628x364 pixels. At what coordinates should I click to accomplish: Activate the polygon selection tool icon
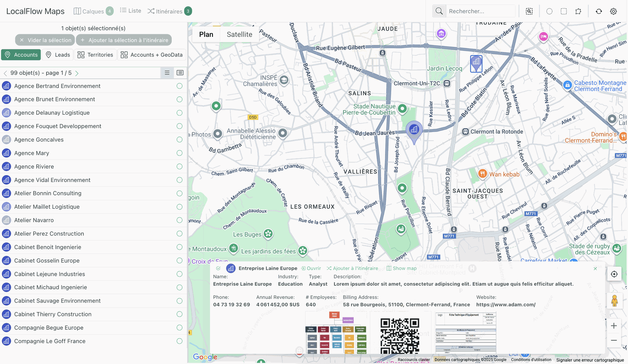point(578,11)
